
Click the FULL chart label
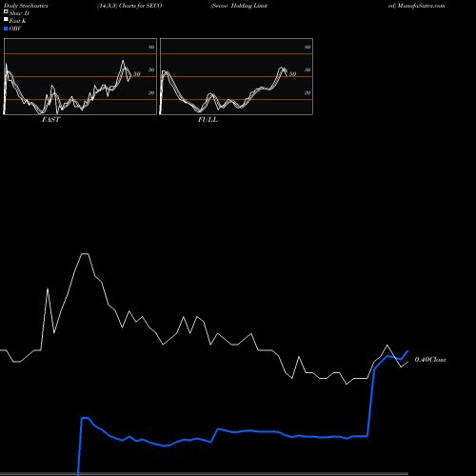tap(208, 120)
